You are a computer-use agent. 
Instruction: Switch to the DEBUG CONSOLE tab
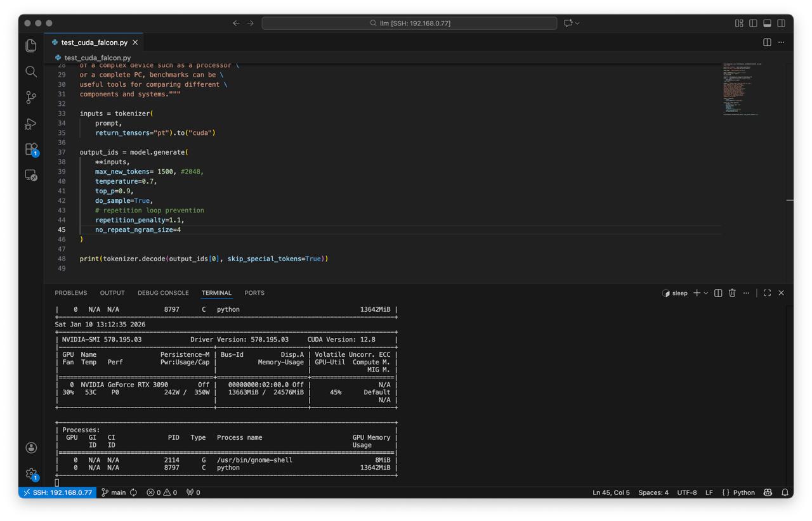pos(163,293)
